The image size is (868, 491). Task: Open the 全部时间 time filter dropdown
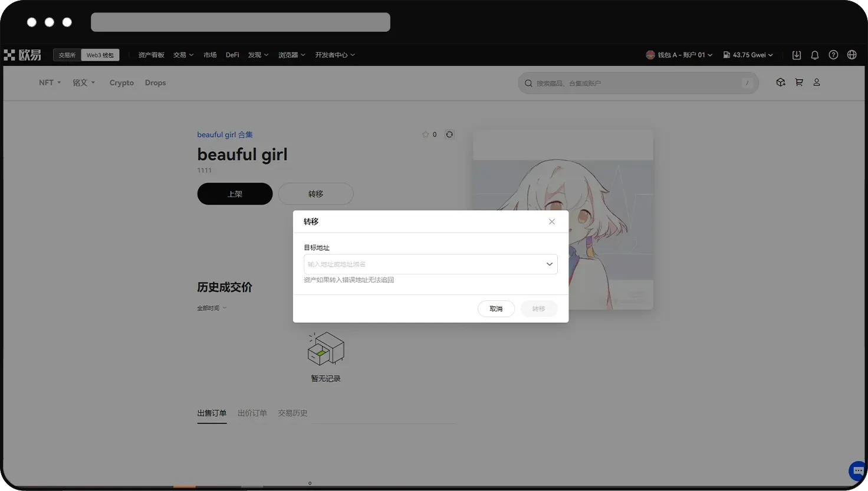coord(212,308)
